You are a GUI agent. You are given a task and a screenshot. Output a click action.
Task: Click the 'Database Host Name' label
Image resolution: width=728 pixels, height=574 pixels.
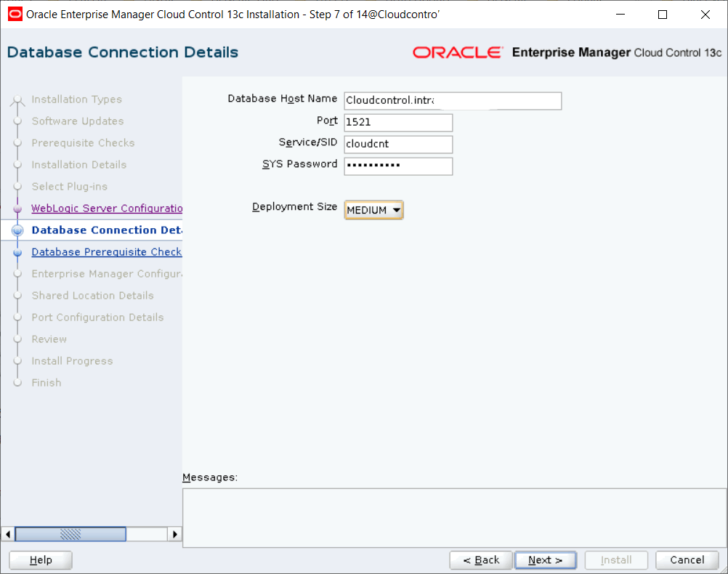[283, 99]
